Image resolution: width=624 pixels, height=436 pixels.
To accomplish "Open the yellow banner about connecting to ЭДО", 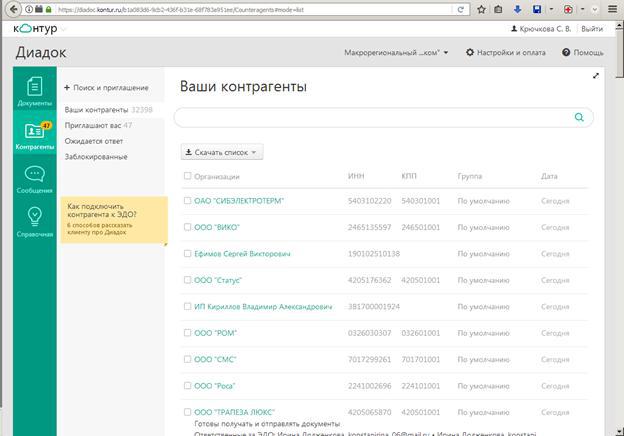I will coord(114,220).
